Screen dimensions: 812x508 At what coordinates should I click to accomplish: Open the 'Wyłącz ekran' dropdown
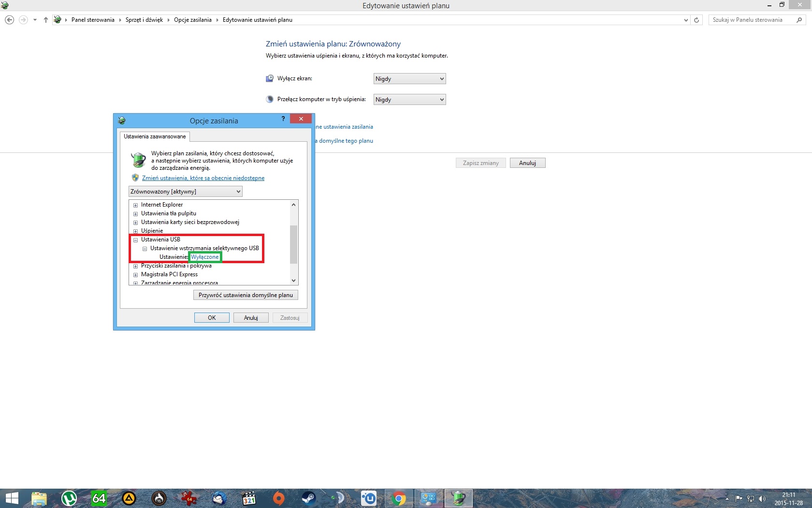point(409,79)
